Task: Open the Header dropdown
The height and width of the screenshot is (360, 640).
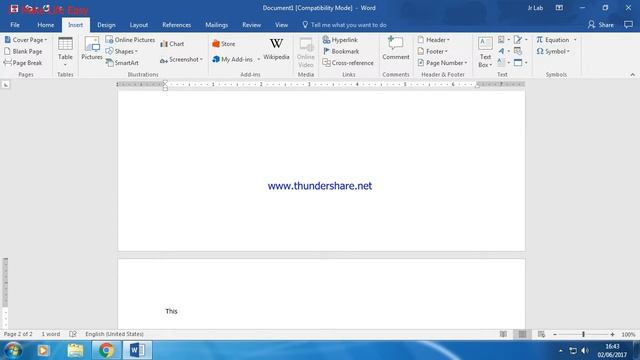Action: click(433, 40)
